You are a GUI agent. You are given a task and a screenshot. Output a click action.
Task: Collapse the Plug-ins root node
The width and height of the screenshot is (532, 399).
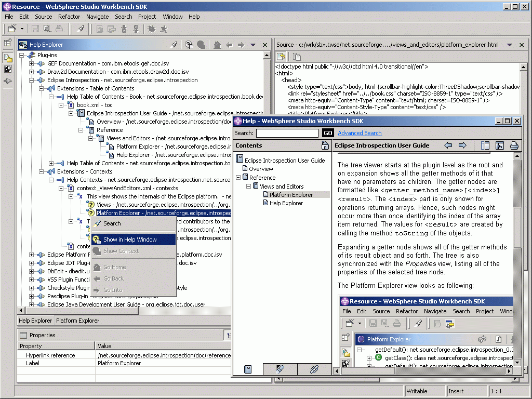21,55
